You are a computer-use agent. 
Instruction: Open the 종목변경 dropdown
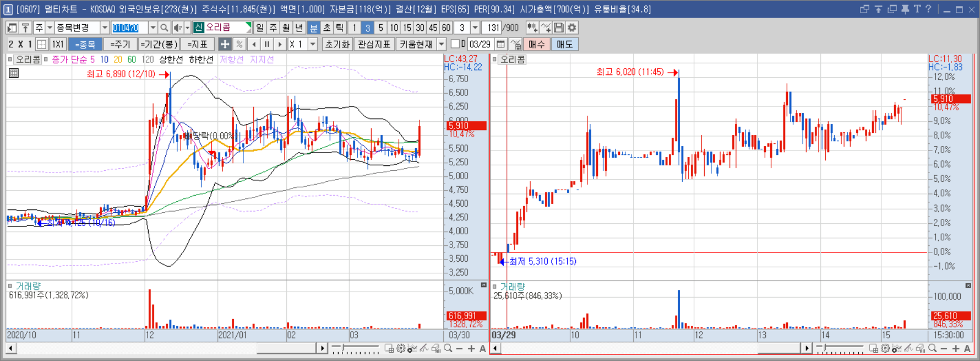pyautogui.click(x=105, y=28)
